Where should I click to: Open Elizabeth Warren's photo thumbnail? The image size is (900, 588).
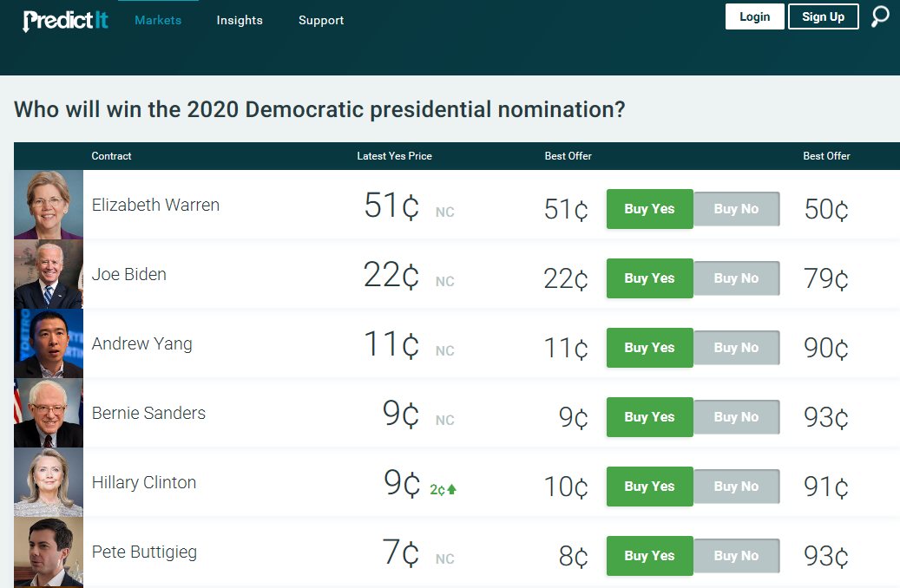pos(49,205)
